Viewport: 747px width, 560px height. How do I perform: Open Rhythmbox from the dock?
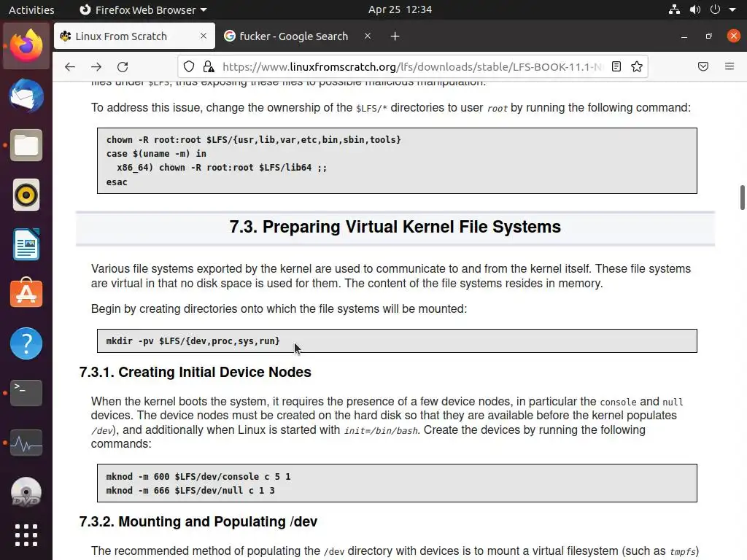pyautogui.click(x=26, y=195)
